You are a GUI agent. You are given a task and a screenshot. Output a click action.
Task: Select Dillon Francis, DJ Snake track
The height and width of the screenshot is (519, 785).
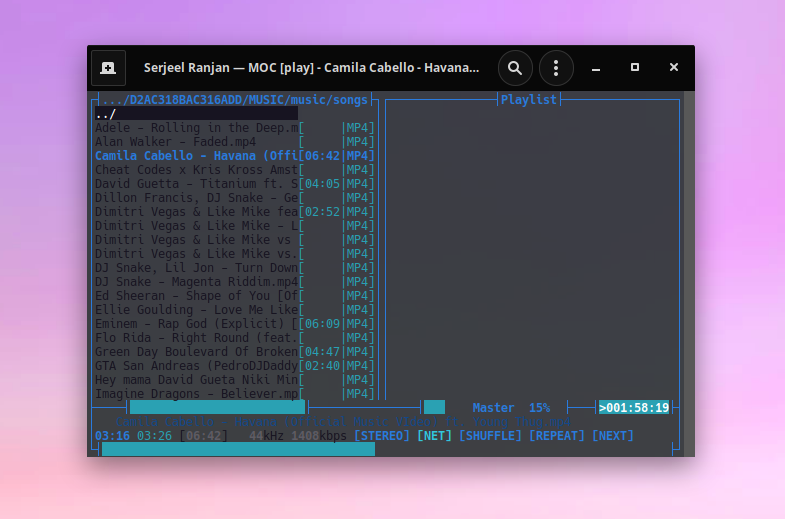[x=234, y=198]
